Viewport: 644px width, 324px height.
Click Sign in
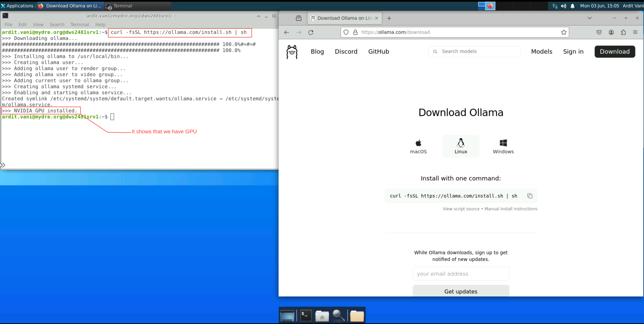(573, 52)
